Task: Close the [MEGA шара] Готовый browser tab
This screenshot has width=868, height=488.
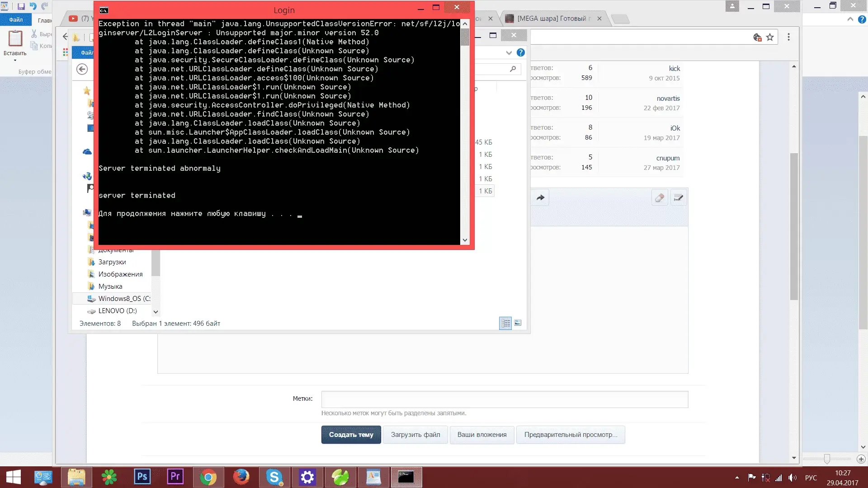Action: [x=599, y=19]
